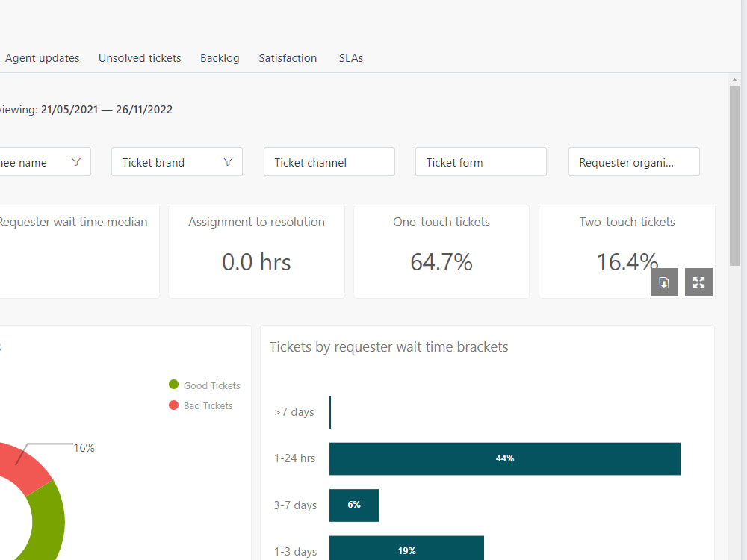Expand the Requester organization filter
The height and width of the screenshot is (560, 747).
(633, 161)
